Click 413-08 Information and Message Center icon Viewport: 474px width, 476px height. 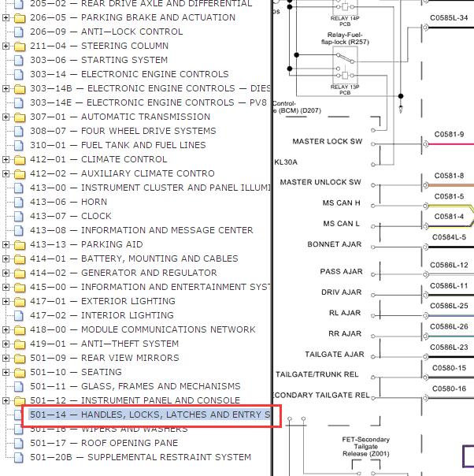(19, 230)
